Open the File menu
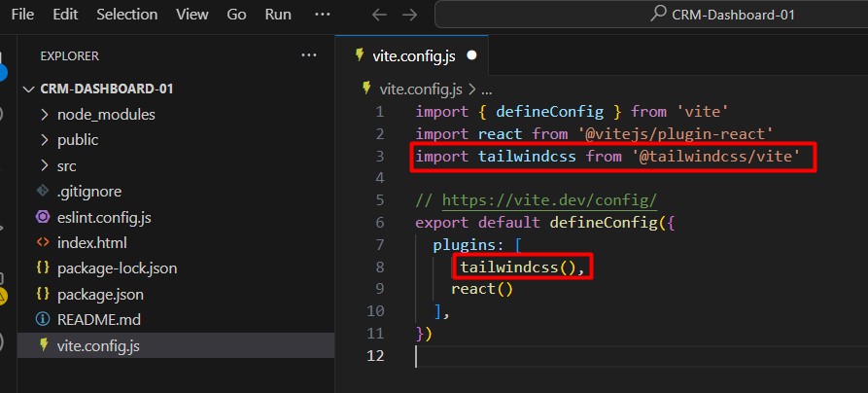Screen dimensions: 868x393 coord(21,14)
